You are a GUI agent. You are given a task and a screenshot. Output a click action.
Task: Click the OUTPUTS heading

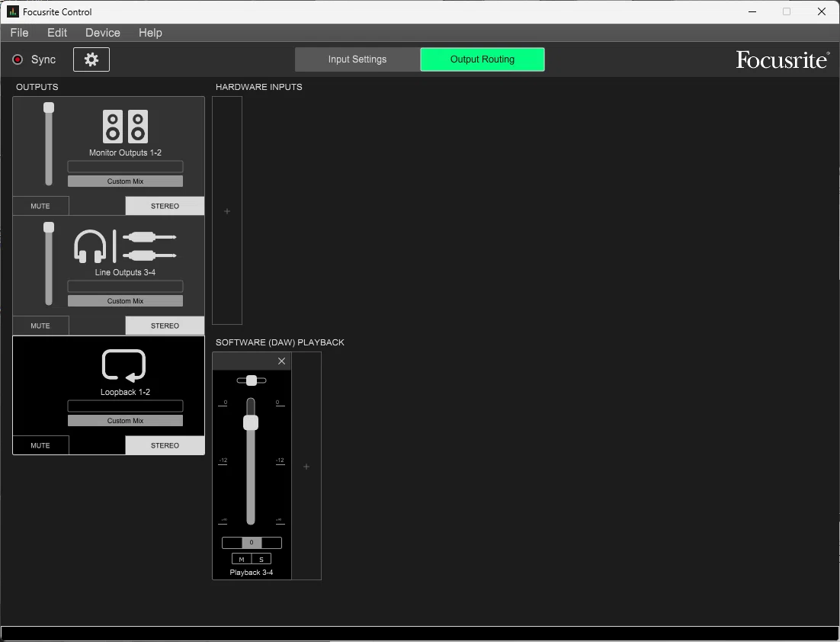click(37, 87)
